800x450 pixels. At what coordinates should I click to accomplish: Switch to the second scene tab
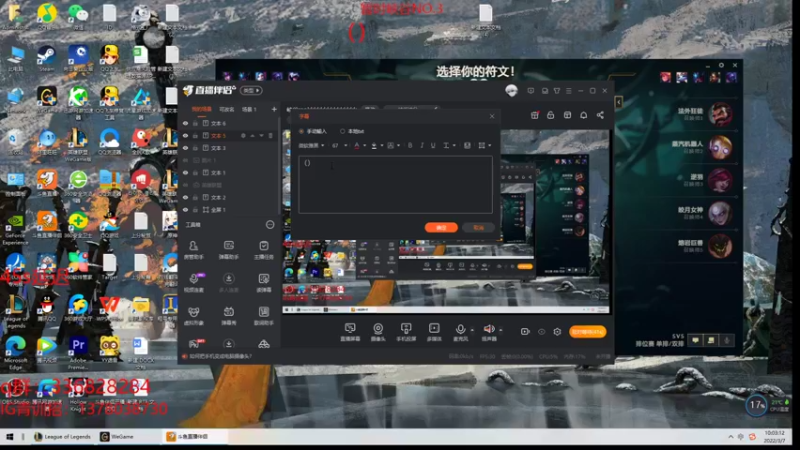pos(227,109)
